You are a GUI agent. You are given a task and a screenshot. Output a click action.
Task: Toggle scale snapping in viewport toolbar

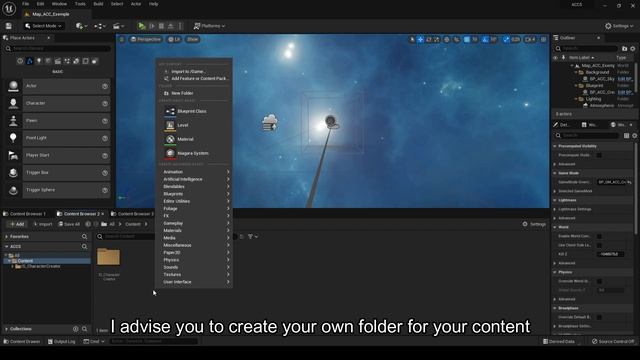[x=506, y=39]
